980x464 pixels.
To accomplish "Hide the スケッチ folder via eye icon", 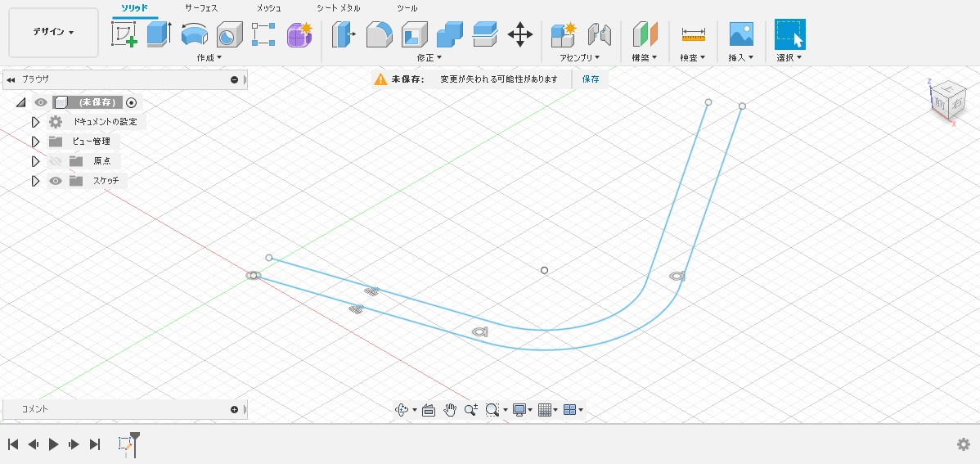I will tap(56, 182).
